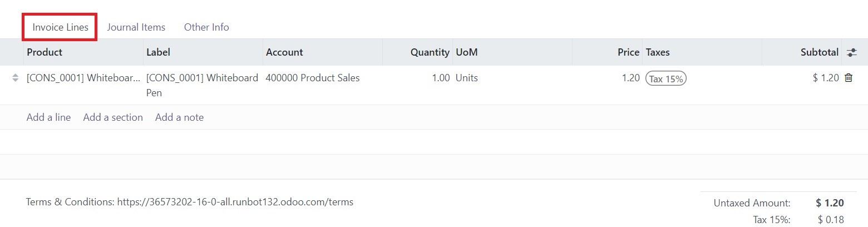Open the optional columns settings icon
This screenshot has width=868, height=227.
click(x=851, y=52)
